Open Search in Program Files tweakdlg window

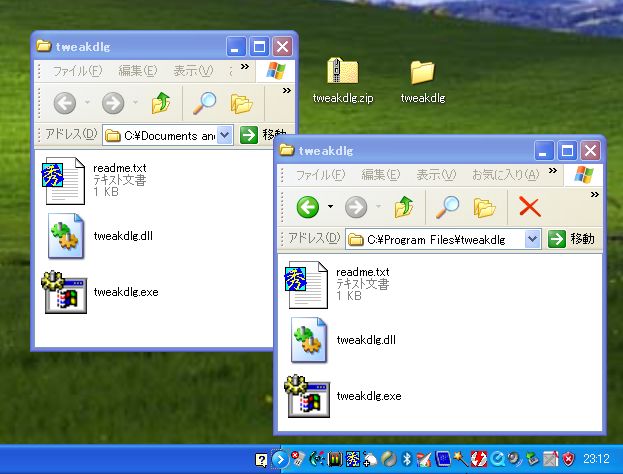[447, 207]
